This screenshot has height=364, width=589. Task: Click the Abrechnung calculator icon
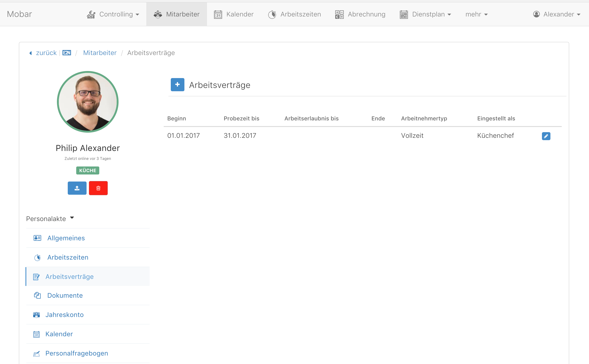pos(339,14)
